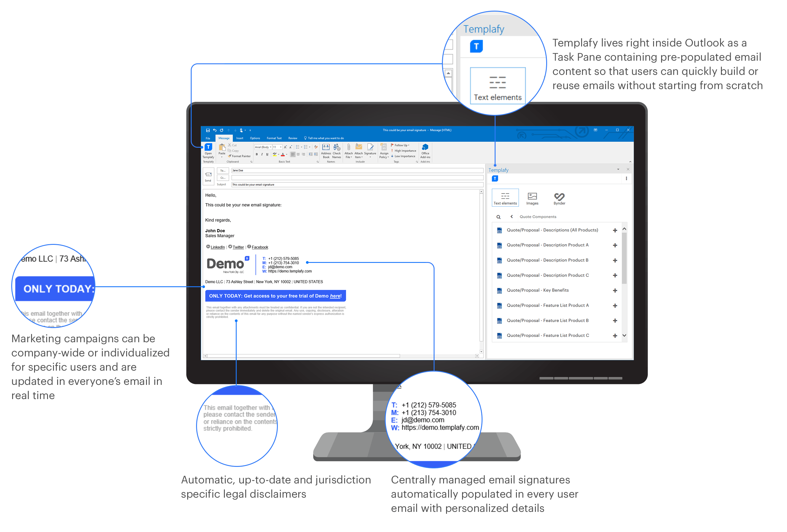This screenshot has width=787, height=532.
Task: Activate the Format Painter brush
Action: pyautogui.click(x=239, y=156)
